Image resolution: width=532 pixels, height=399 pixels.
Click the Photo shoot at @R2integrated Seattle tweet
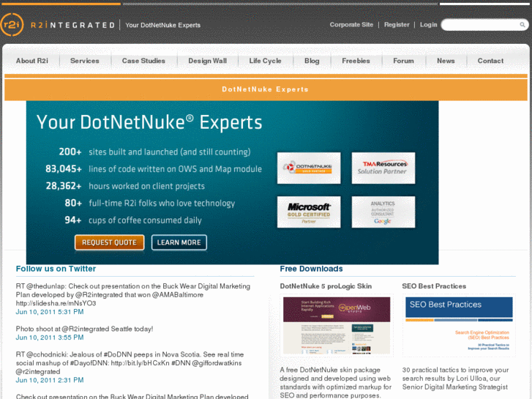click(x=84, y=329)
